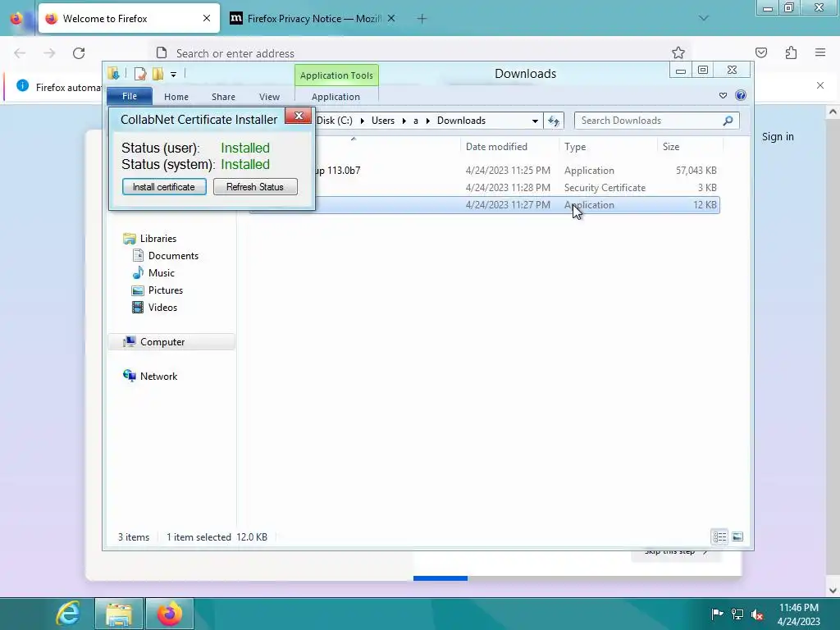Open the View ribbon tab
The width and height of the screenshot is (840, 630).
point(269,97)
